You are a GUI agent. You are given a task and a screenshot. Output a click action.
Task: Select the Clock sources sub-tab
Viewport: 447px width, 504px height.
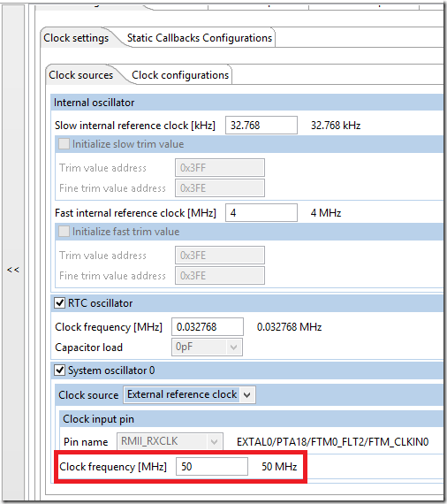coord(81,75)
